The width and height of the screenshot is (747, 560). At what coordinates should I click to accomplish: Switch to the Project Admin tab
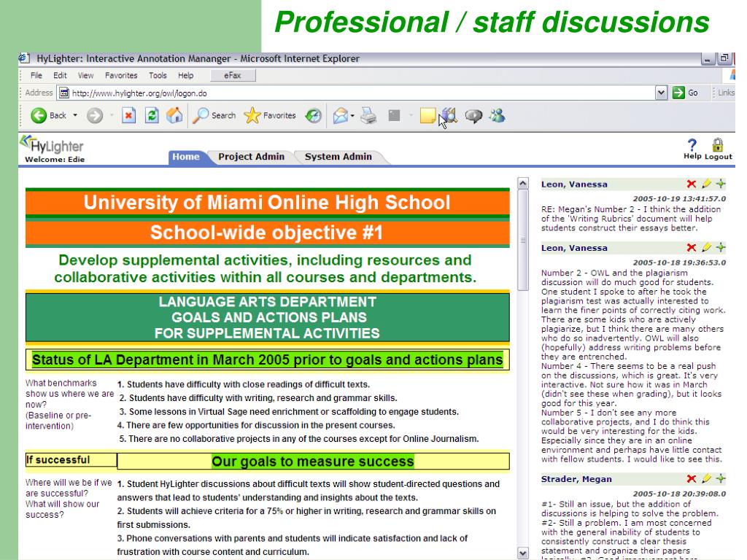pyautogui.click(x=251, y=157)
